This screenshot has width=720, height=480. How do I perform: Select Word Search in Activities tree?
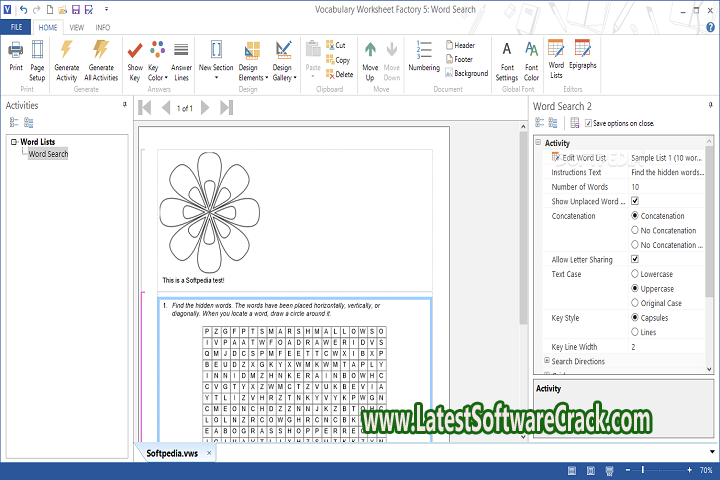pos(48,154)
